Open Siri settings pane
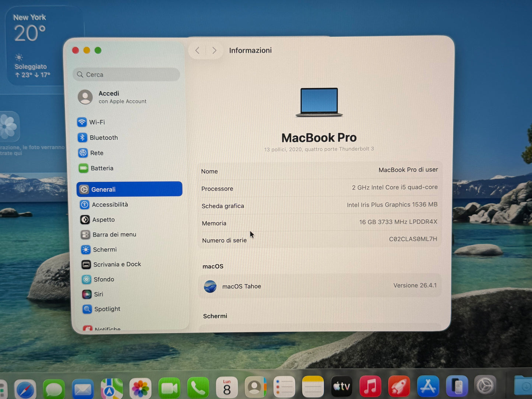Image resolution: width=532 pixels, height=399 pixels. (93, 294)
